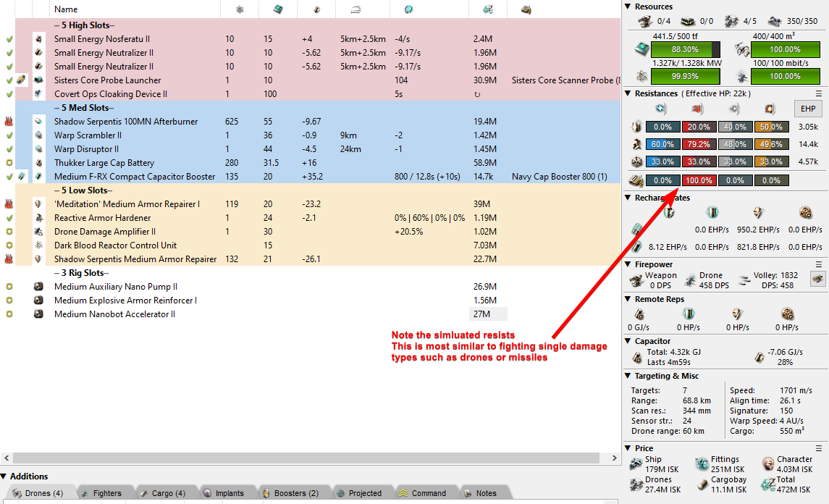Click the powergrid column header icon
829x504 pixels.
[240, 9]
